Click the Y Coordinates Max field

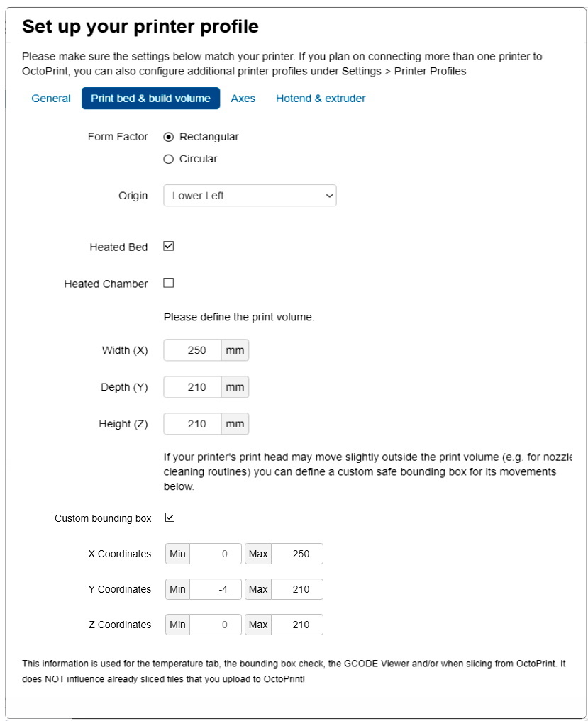[x=296, y=589]
